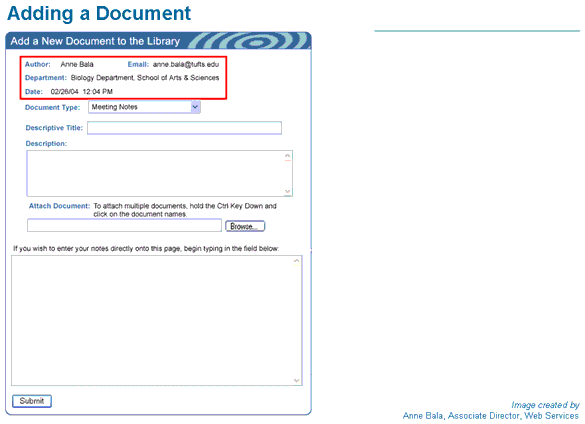Click 'Anne Bala, Associate Director, Web Services' text
This screenshot has height=424, width=585.
click(x=491, y=416)
